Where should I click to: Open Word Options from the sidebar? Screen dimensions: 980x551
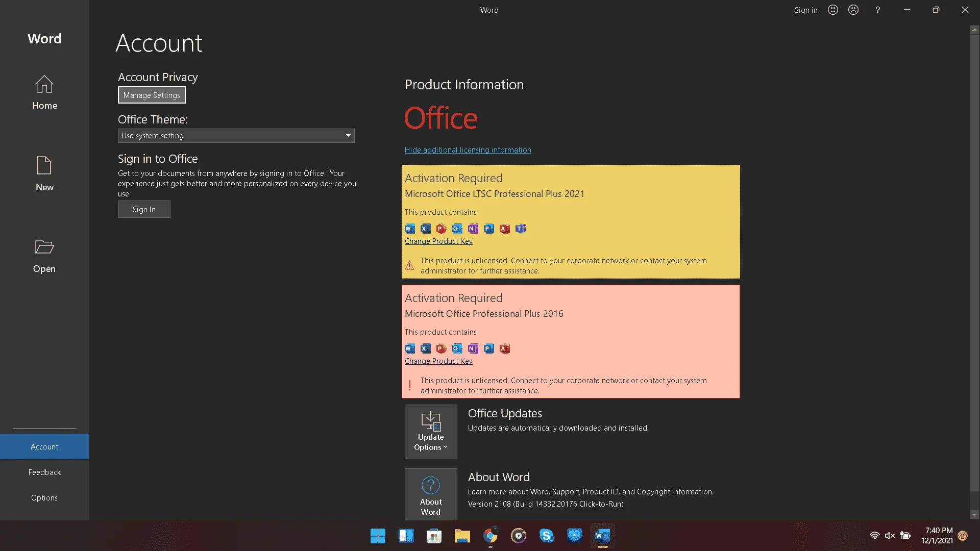click(x=44, y=497)
